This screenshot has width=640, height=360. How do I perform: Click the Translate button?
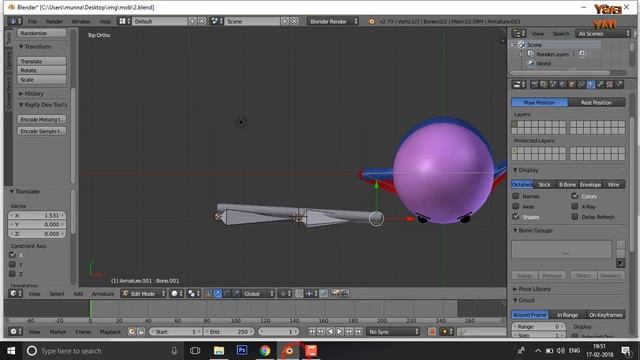(42, 61)
